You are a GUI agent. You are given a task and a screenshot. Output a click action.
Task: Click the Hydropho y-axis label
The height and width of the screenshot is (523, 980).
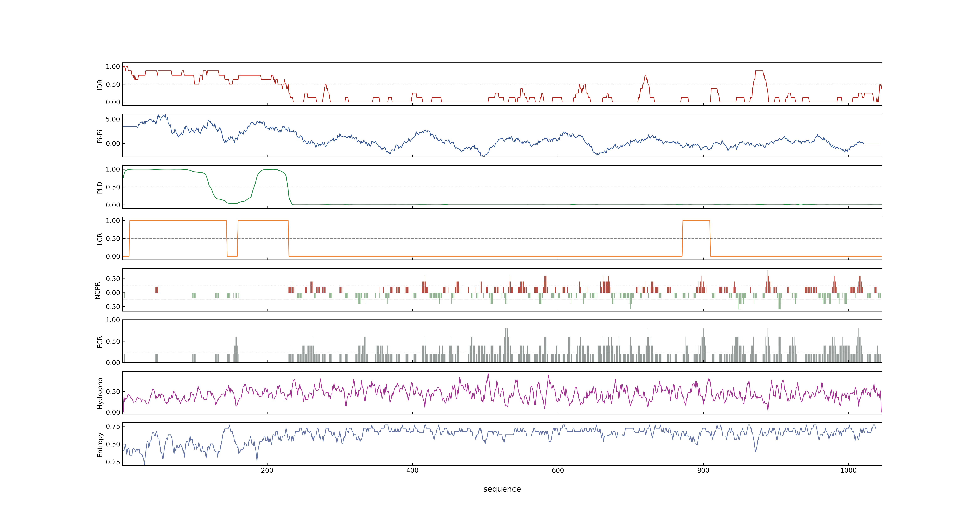pos(100,393)
